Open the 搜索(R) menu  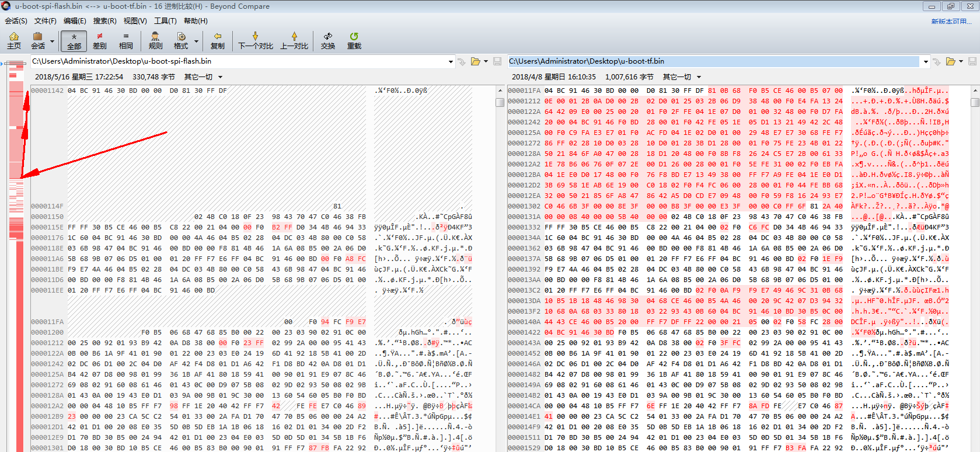click(104, 21)
